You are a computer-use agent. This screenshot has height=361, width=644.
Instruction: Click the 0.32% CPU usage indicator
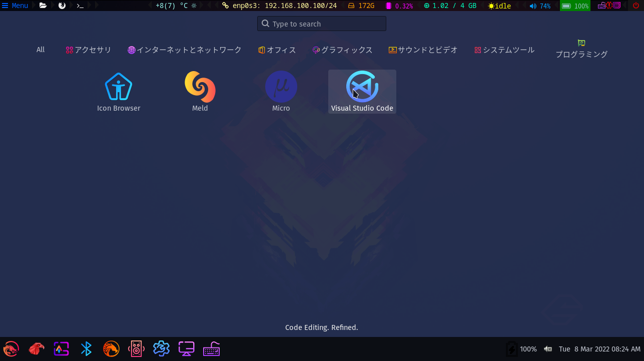click(x=399, y=6)
